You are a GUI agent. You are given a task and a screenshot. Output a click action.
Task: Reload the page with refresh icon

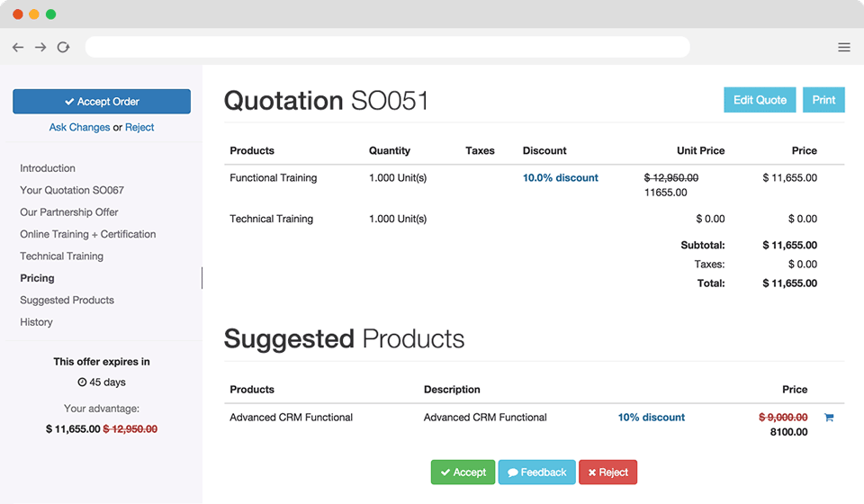63,48
